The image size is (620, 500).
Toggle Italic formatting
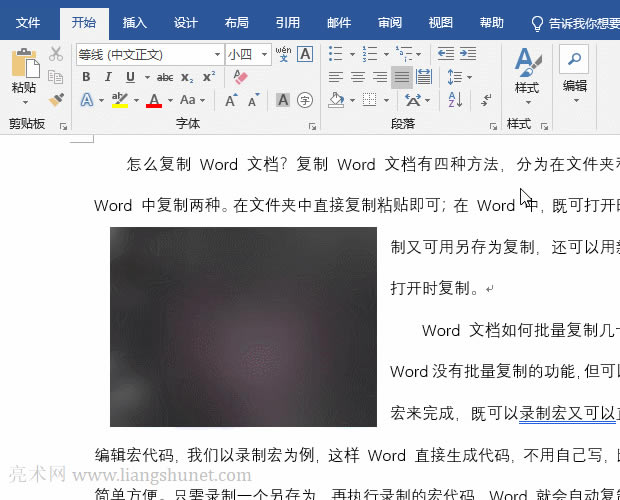tap(108, 77)
